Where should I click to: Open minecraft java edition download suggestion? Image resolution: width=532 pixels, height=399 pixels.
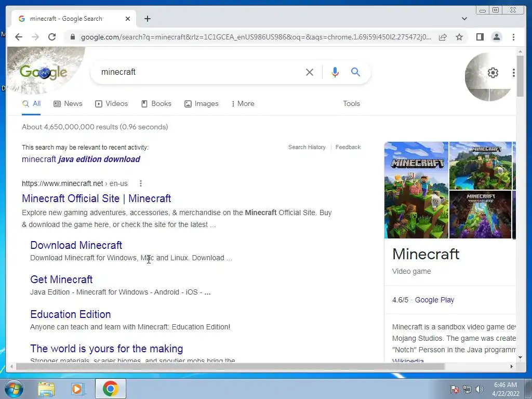click(x=81, y=159)
